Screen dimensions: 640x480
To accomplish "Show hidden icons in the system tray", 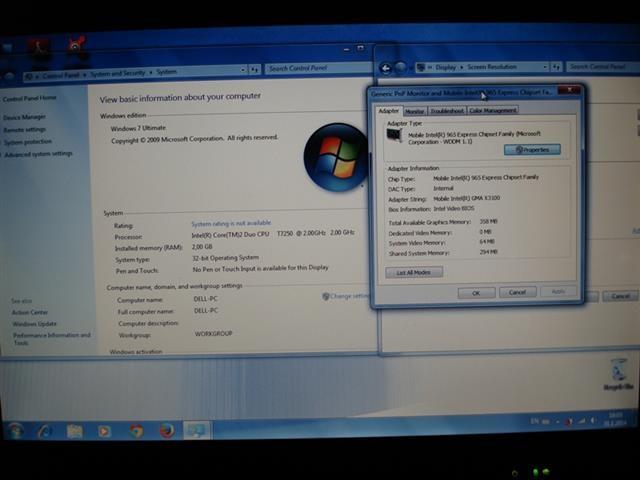I will (558, 422).
